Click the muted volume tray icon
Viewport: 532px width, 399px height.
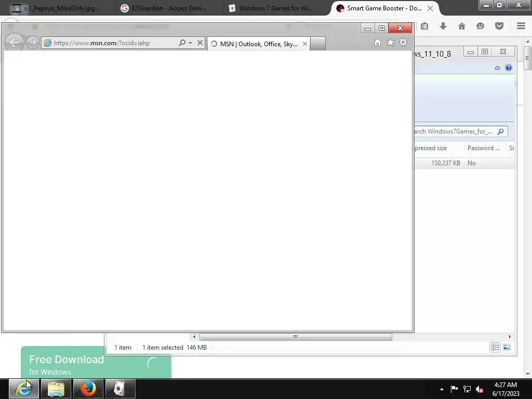(x=480, y=389)
